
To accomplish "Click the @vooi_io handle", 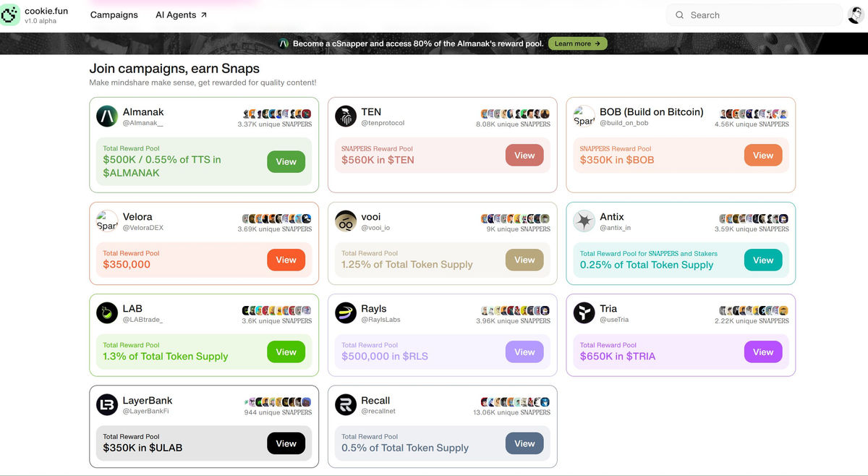I will (x=375, y=228).
